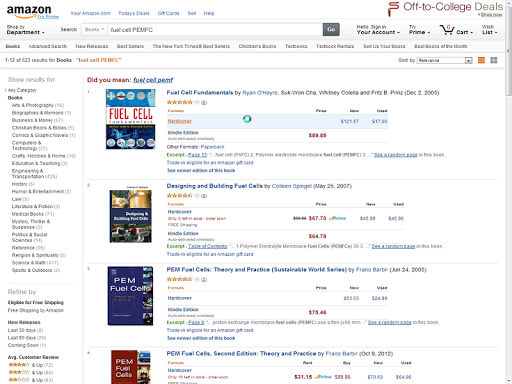
Task: Click the search Go button
Action: coord(331,29)
